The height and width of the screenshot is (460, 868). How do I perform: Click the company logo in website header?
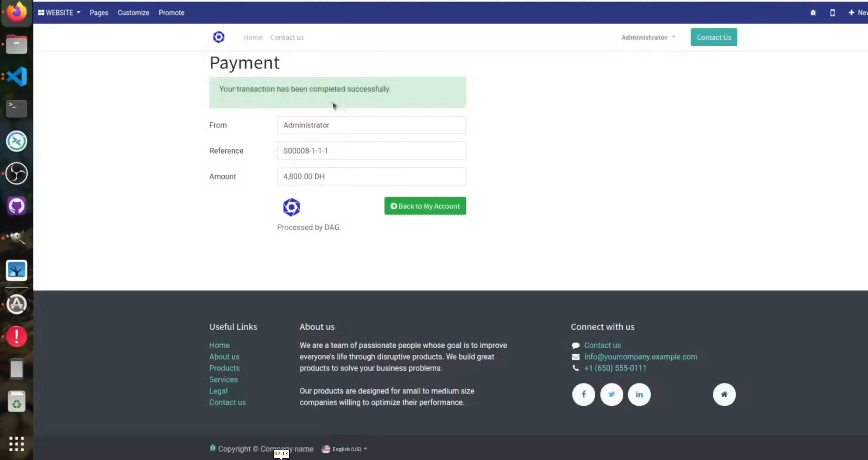219,37
